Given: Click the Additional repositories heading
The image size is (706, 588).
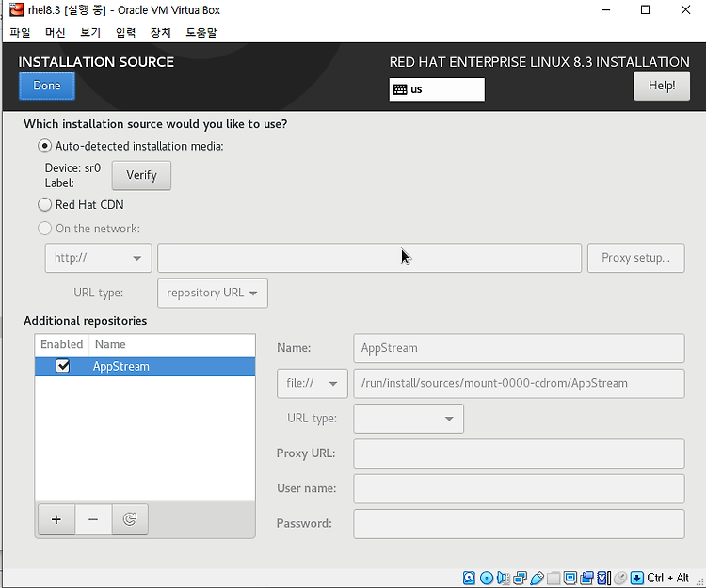Looking at the screenshot, I should pyautogui.click(x=85, y=320).
